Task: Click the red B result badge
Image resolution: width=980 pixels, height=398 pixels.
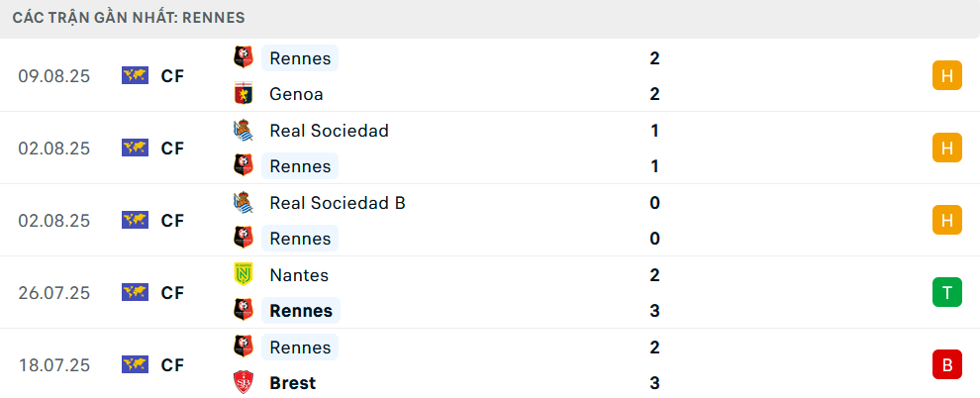Action: 946,364
